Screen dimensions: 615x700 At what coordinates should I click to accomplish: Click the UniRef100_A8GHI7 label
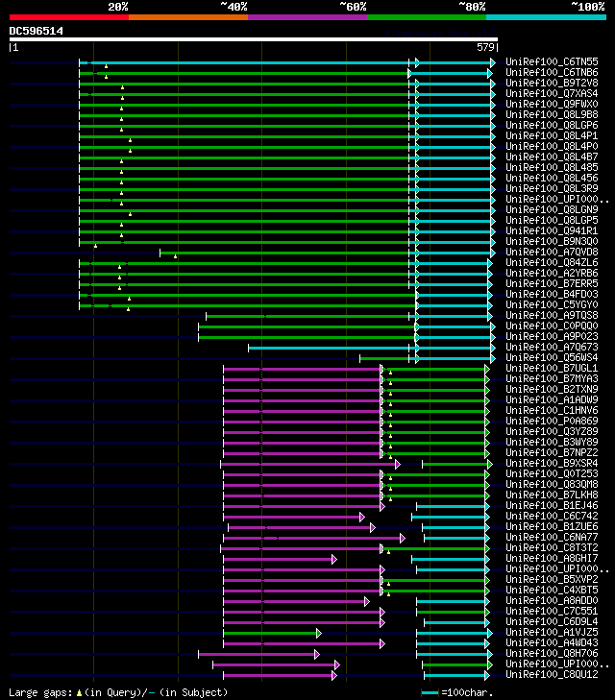pyautogui.click(x=552, y=559)
